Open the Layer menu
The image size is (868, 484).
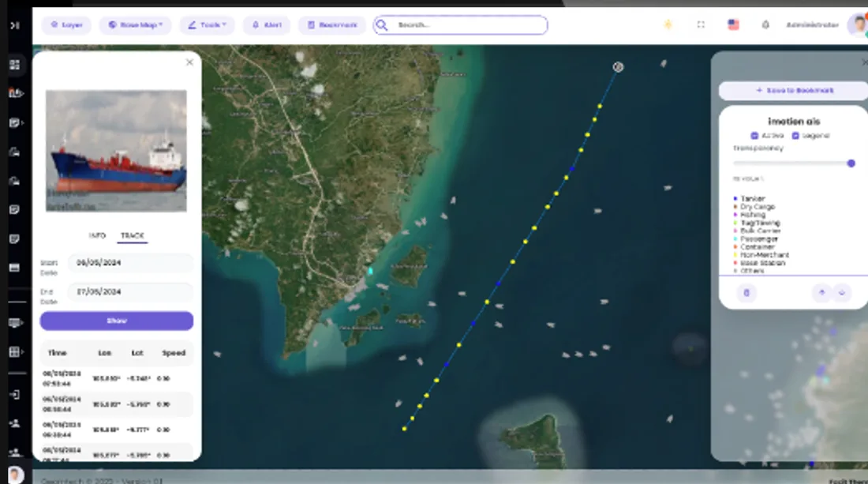[66, 25]
